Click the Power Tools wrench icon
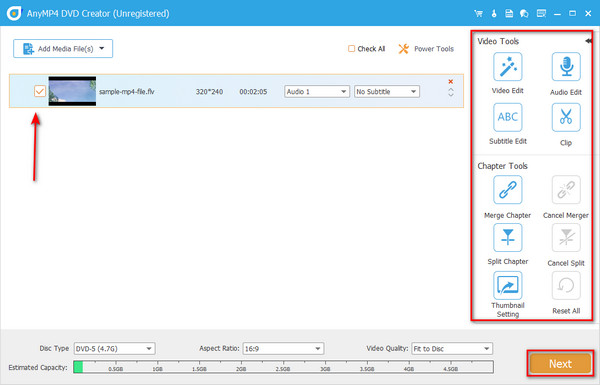The image size is (600, 385). [x=404, y=49]
